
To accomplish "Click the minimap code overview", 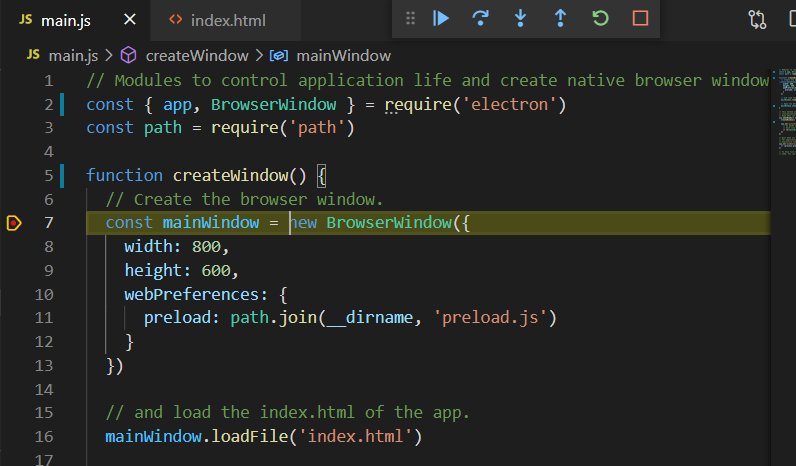I will point(787,112).
